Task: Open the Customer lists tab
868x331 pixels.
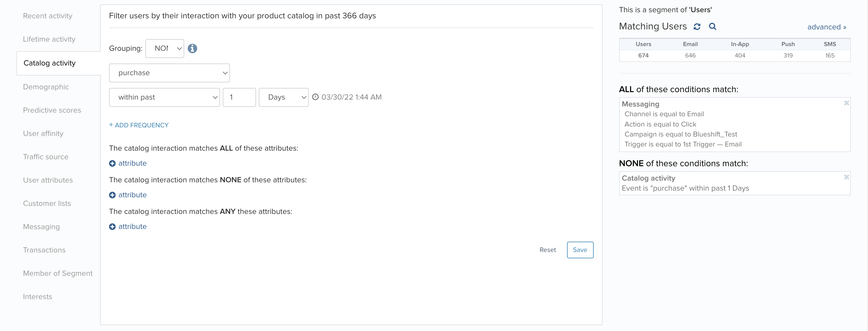Action: 47,203
